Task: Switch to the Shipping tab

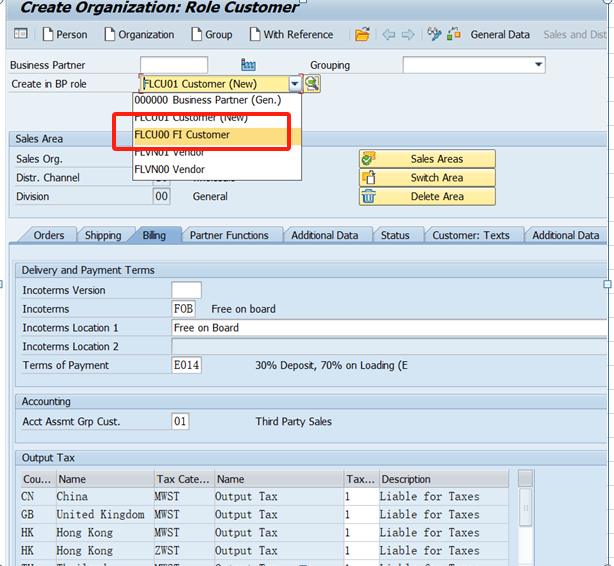Action: coord(103,235)
